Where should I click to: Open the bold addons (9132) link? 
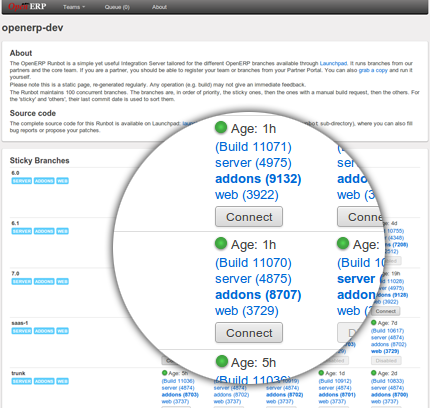pos(258,179)
